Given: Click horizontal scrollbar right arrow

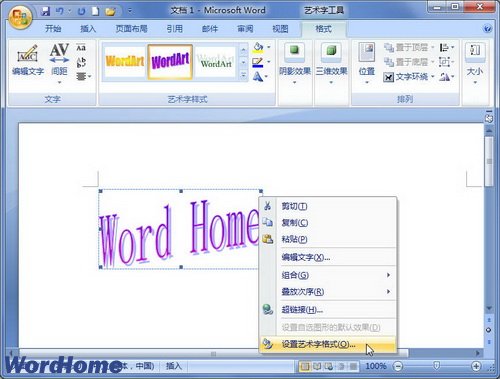Looking at the screenshot, I should click(x=478, y=353).
